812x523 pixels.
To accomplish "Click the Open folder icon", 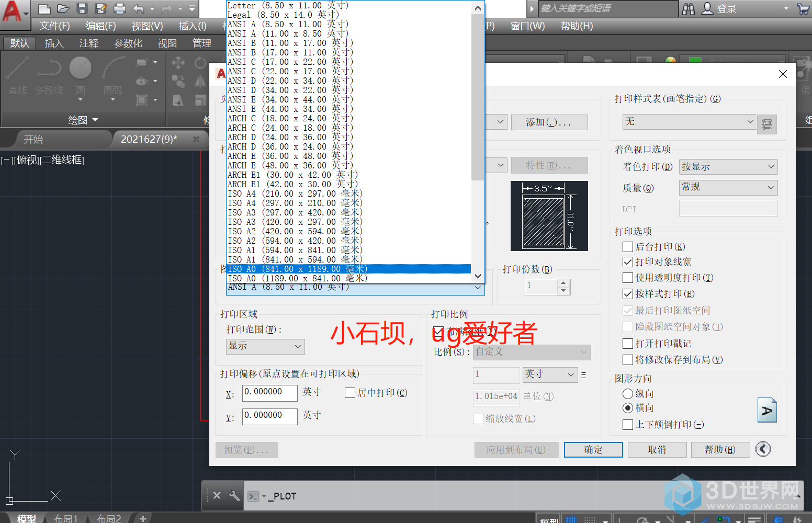I will click(63, 8).
